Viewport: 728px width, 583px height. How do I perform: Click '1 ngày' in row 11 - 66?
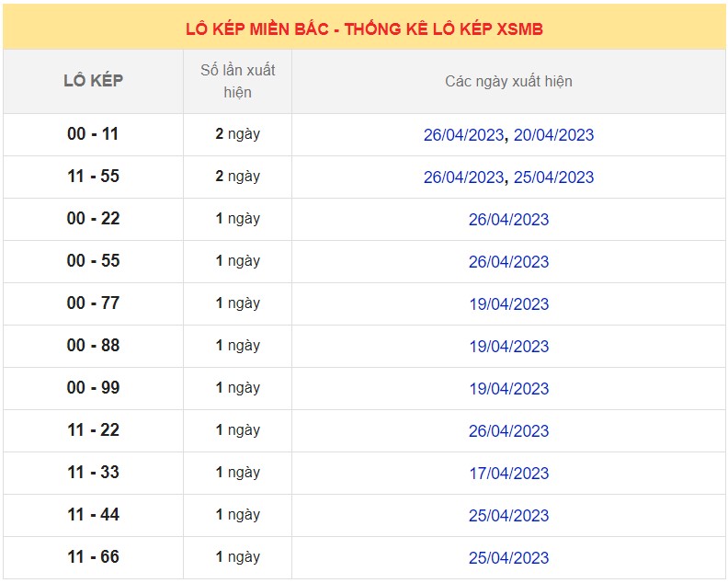tap(238, 557)
